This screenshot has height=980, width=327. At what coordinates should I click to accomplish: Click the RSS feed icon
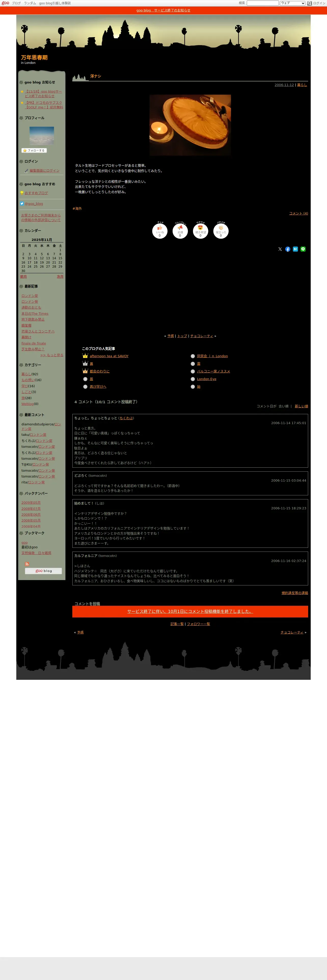27,564
